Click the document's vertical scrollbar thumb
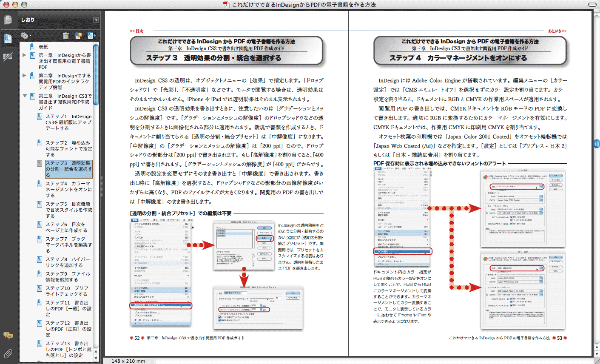Screen dimensions: 600x364 click(597, 143)
